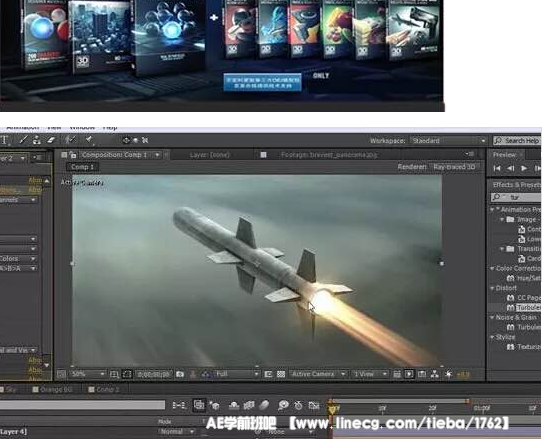Step back one frame in Preview panel
Screen dimensions: 542x440
tap(511, 168)
